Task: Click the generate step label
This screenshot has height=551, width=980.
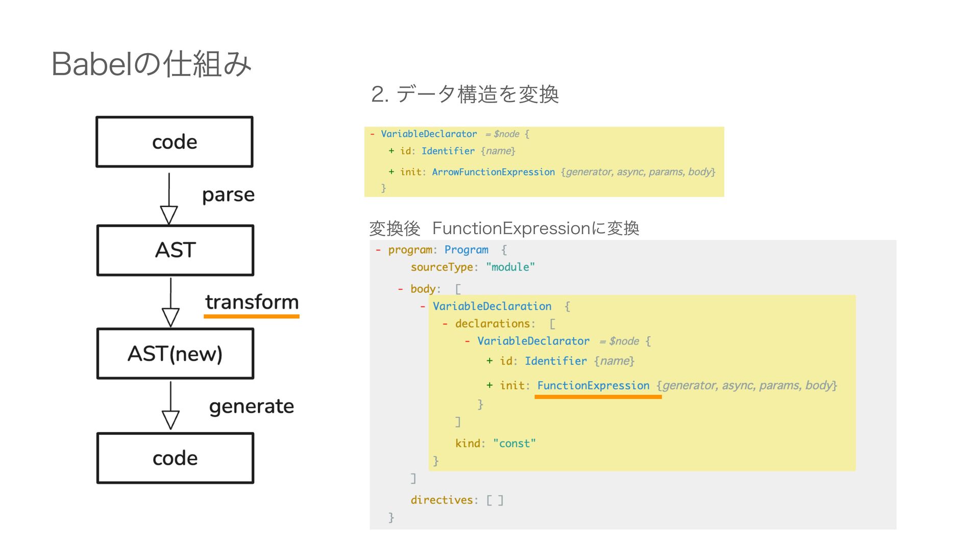Action: point(252,407)
